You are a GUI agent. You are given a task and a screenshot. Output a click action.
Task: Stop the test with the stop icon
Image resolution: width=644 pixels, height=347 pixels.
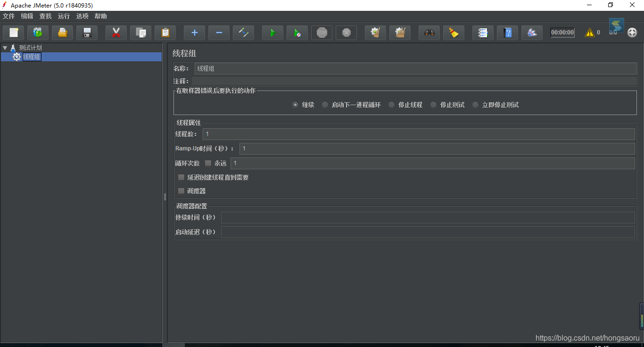tap(322, 33)
